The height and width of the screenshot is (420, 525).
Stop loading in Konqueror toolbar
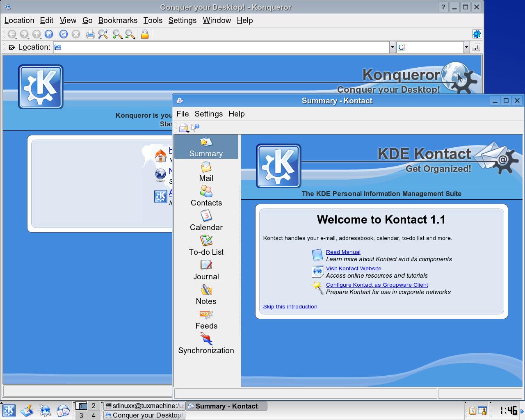[76, 34]
